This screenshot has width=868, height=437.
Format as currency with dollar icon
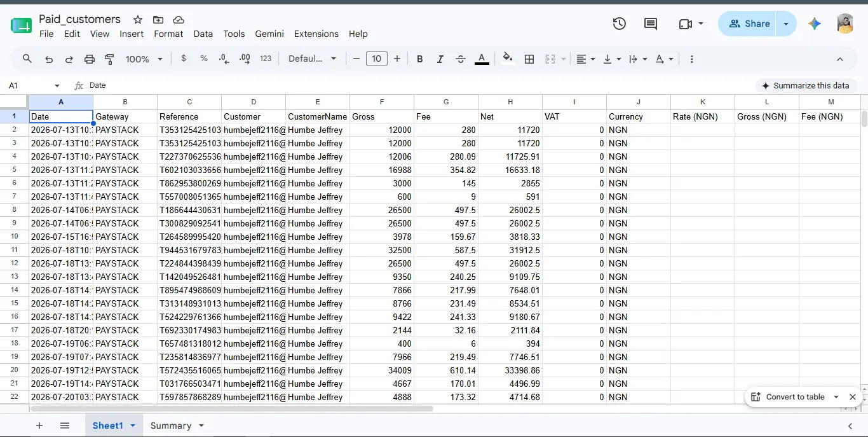point(184,59)
